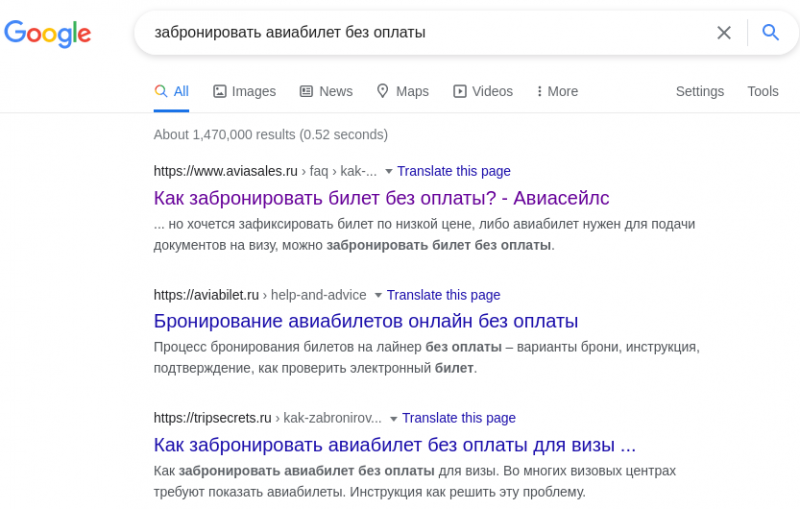Translate this page for aviasales.ru result
The height and width of the screenshot is (509, 800).
[x=454, y=171]
